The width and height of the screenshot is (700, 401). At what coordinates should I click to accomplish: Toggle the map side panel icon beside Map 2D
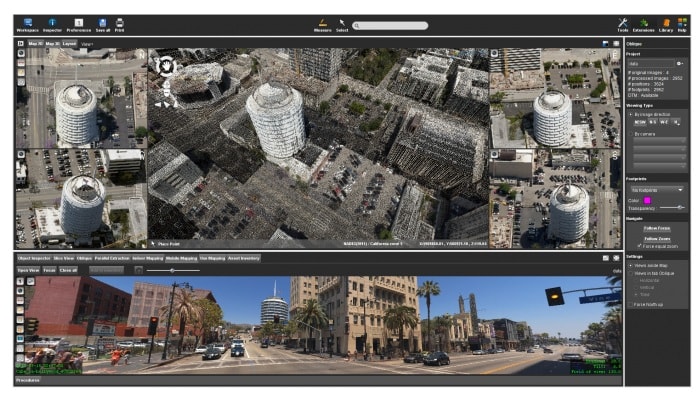click(21, 44)
